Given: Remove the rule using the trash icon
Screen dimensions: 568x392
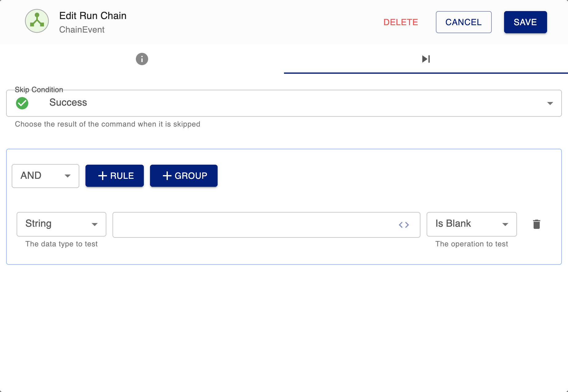Looking at the screenshot, I should coord(537,224).
